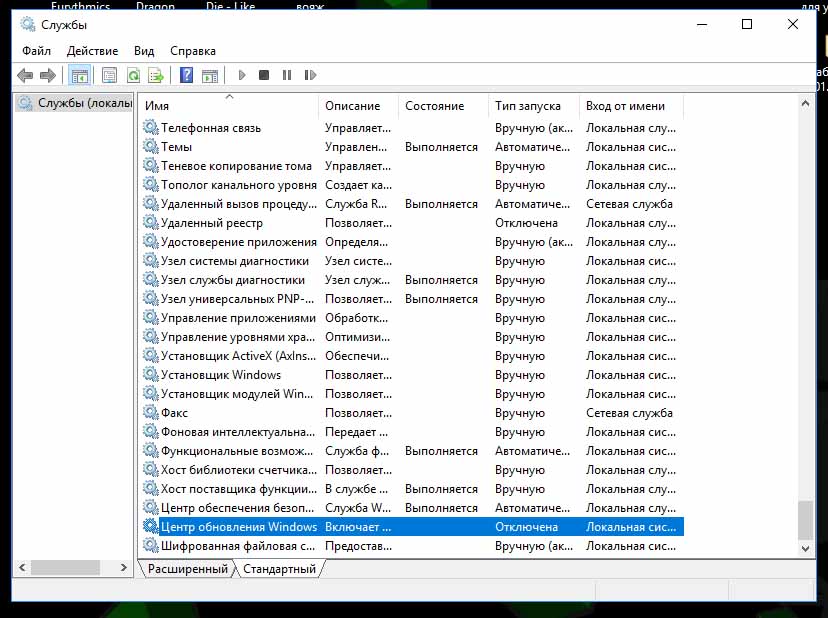Click the gear icon of Факс

point(150,413)
